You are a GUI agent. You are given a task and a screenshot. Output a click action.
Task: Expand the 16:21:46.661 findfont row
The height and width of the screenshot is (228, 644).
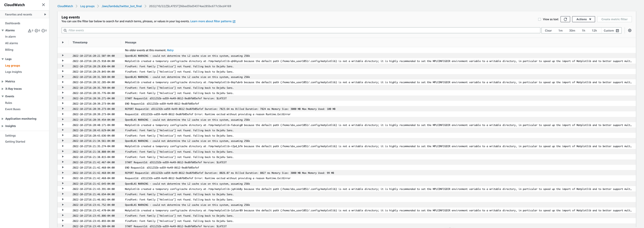(x=63, y=199)
